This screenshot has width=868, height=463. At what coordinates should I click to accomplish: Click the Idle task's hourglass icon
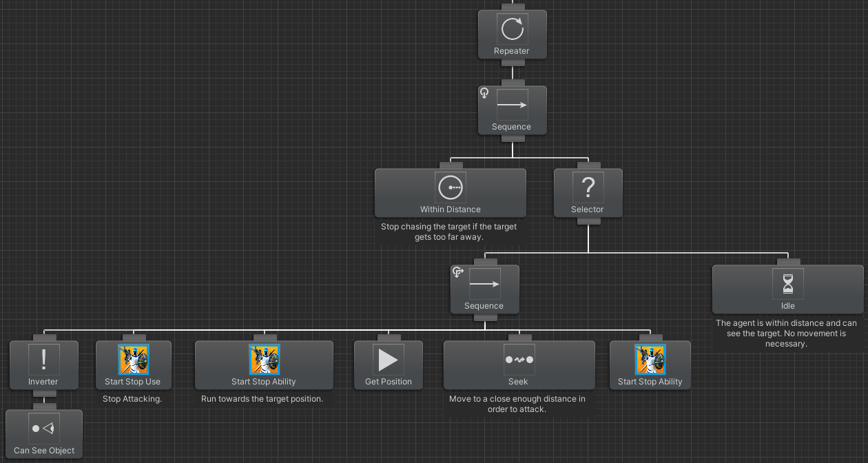pos(787,282)
